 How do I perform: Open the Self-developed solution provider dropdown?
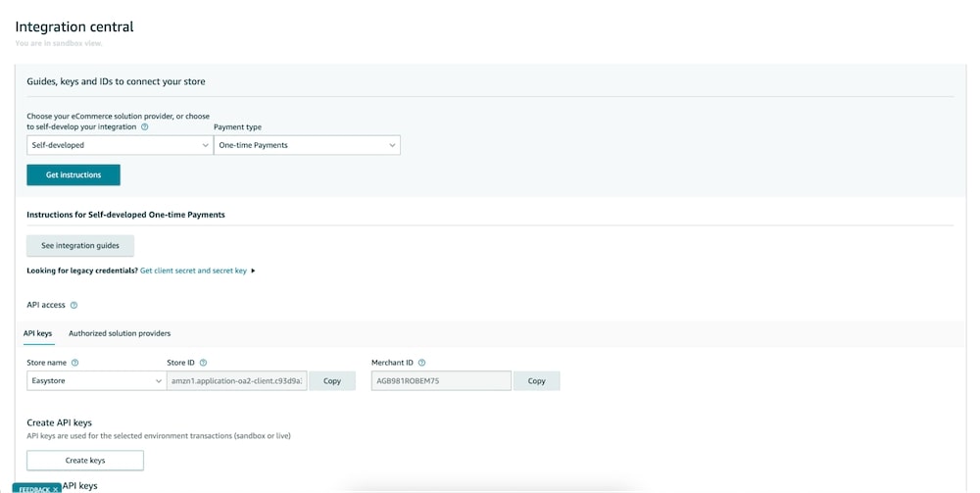tap(120, 145)
